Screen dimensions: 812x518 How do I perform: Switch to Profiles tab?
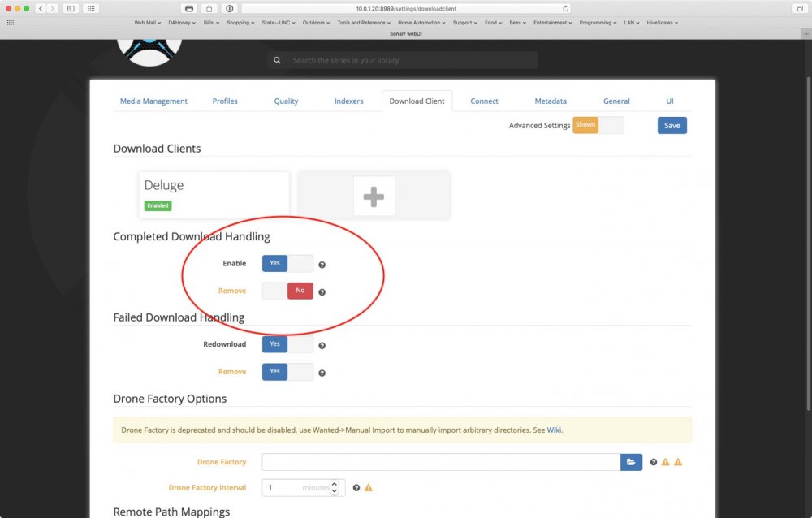pos(225,101)
